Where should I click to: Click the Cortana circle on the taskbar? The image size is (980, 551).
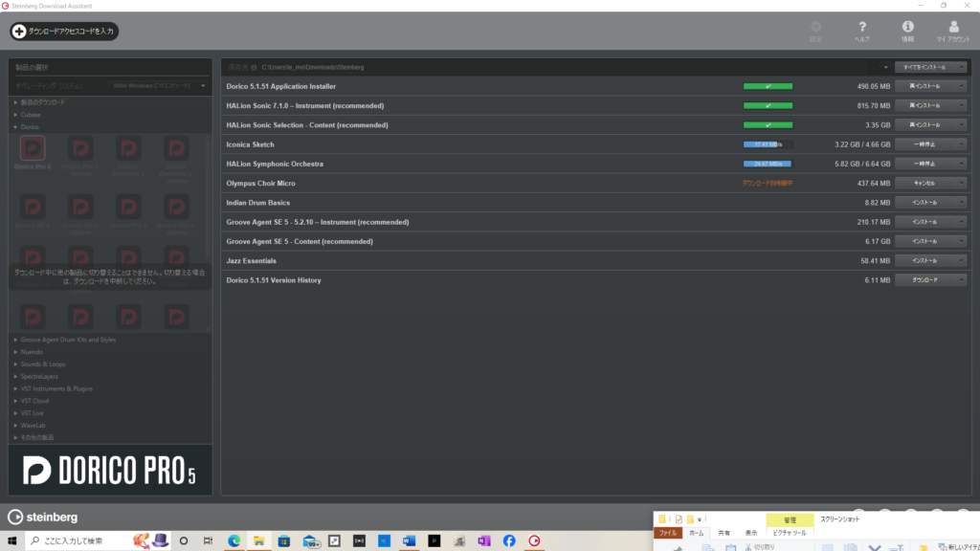click(x=183, y=540)
